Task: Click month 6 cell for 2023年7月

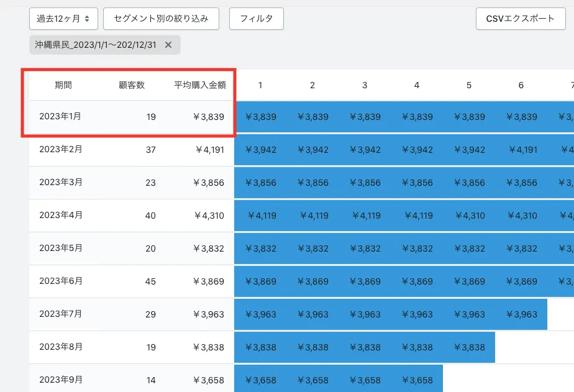Action: point(521,314)
